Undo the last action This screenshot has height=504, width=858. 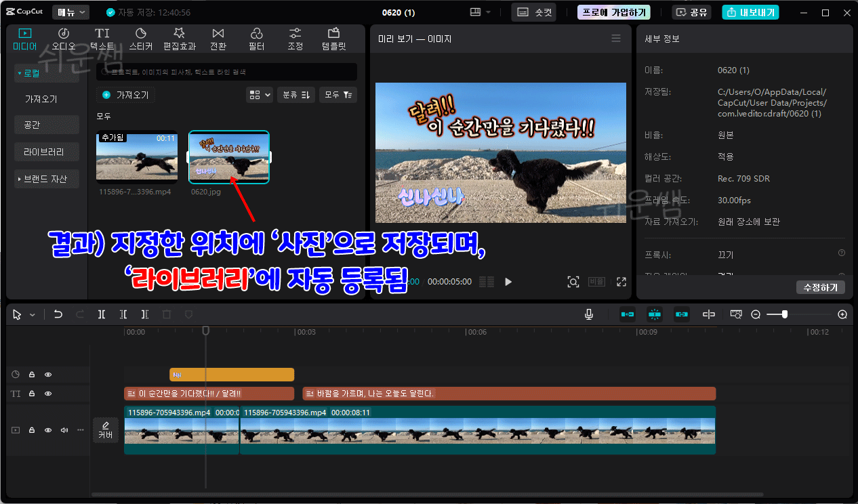58,314
